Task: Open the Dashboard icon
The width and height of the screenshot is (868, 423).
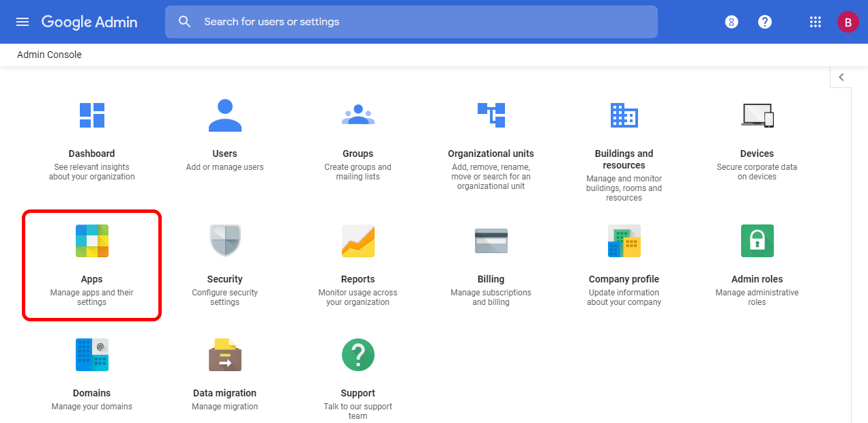Action: coord(92,115)
